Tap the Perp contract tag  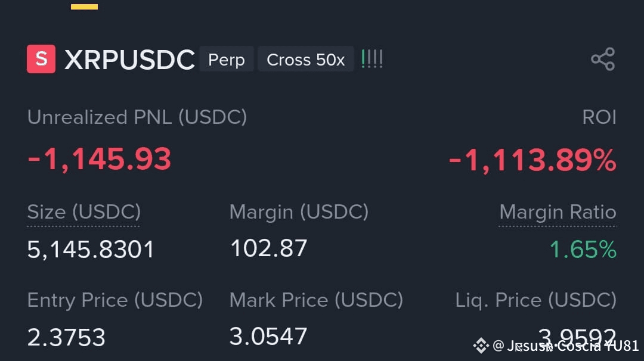point(226,60)
